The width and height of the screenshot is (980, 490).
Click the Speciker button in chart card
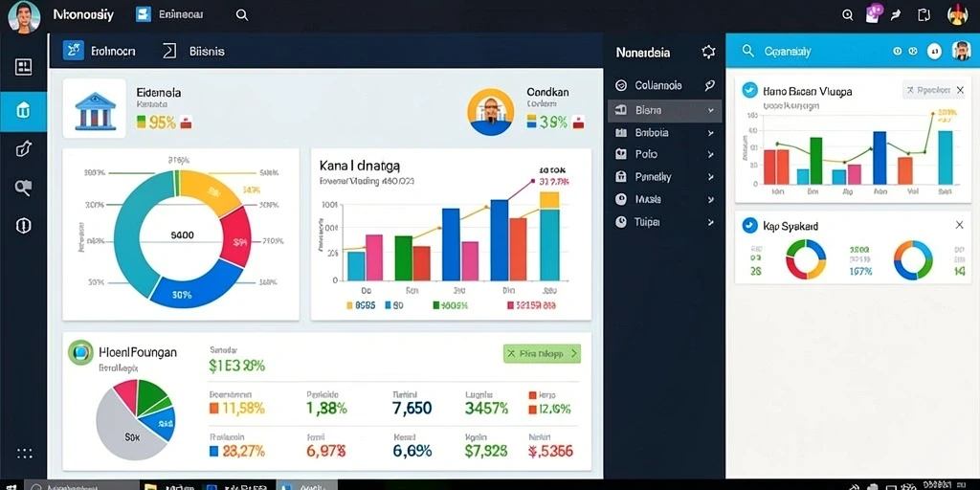tap(927, 90)
